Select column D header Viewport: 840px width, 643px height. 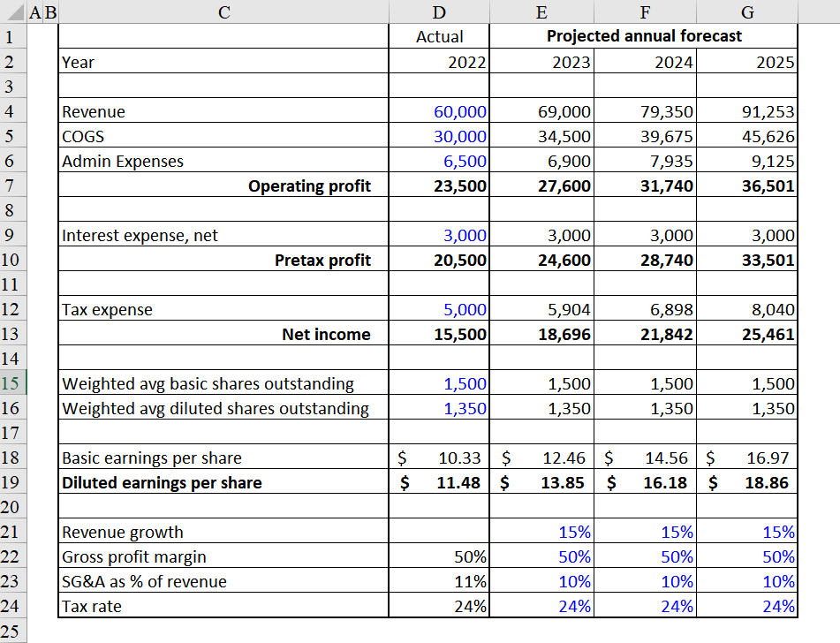click(438, 11)
